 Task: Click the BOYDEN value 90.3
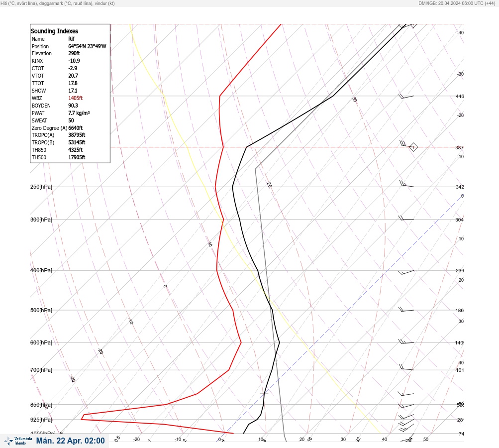pyautogui.click(x=73, y=106)
